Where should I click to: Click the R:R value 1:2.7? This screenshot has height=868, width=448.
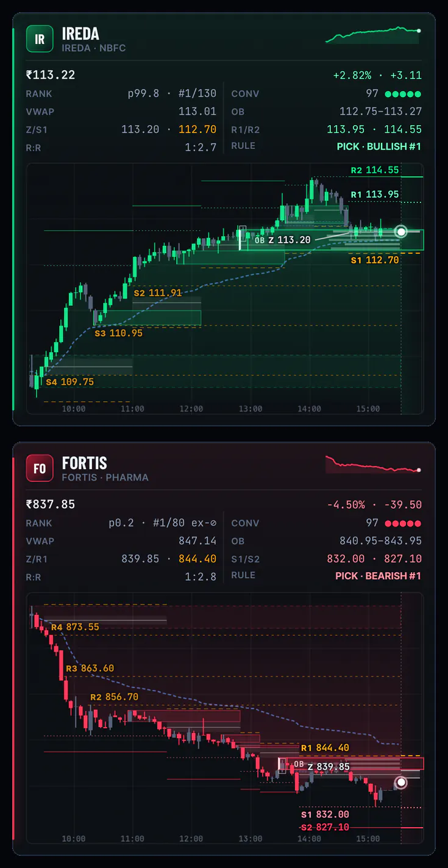201,147
